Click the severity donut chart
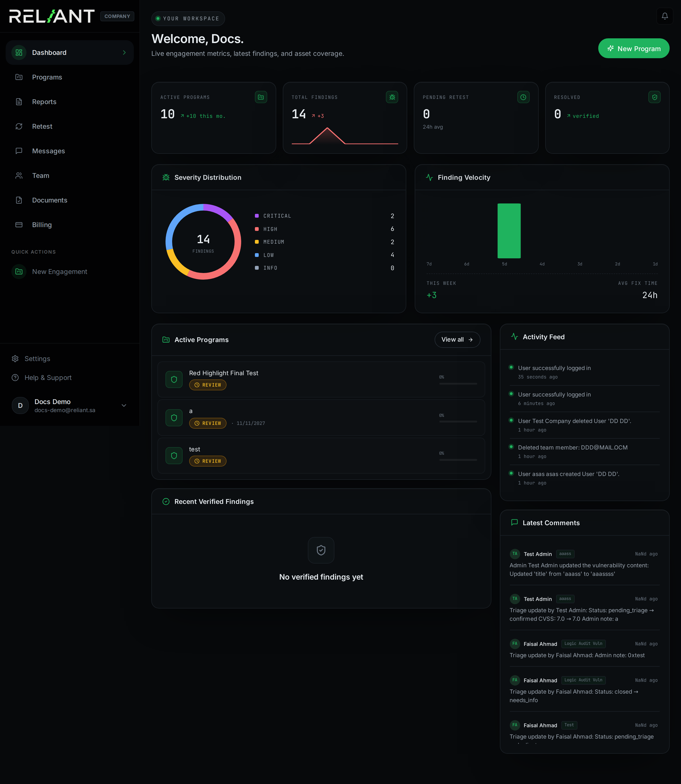 (x=203, y=242)
